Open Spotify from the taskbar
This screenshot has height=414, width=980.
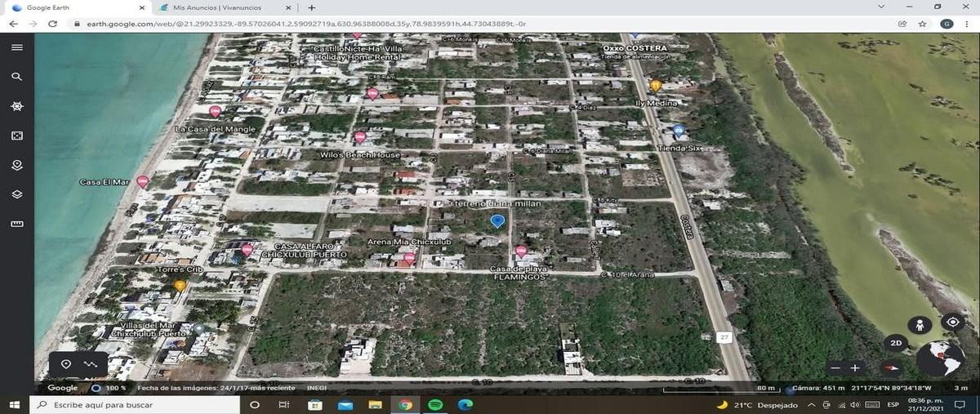435,404
